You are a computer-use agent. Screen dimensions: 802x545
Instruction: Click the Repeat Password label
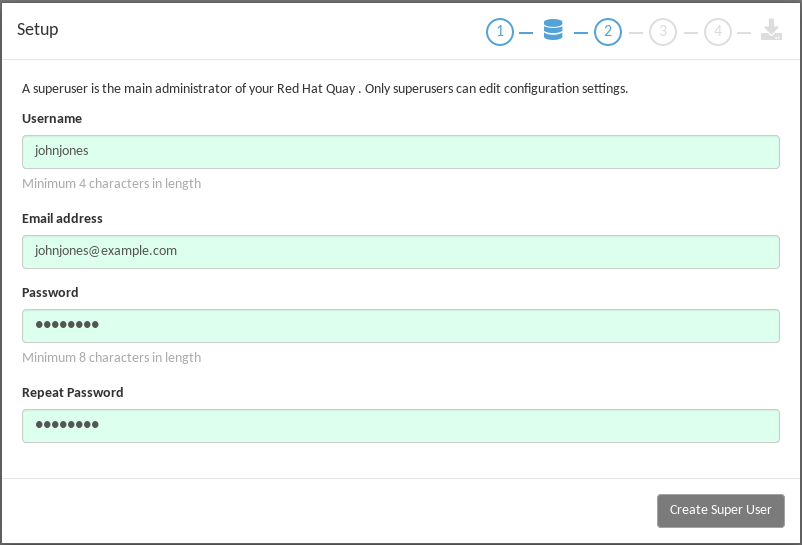click(x=73, y=393)
